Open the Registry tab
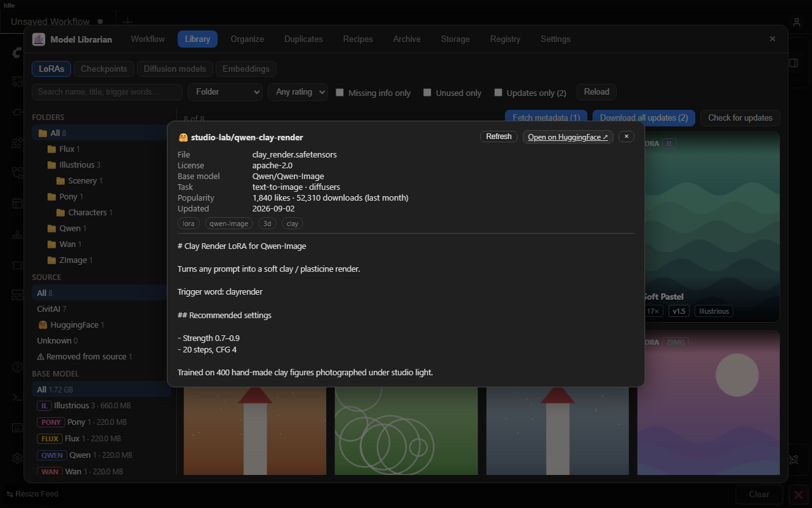Image resolution: width=812 pixels, height=508 pixels. click(x=505, y=39)
